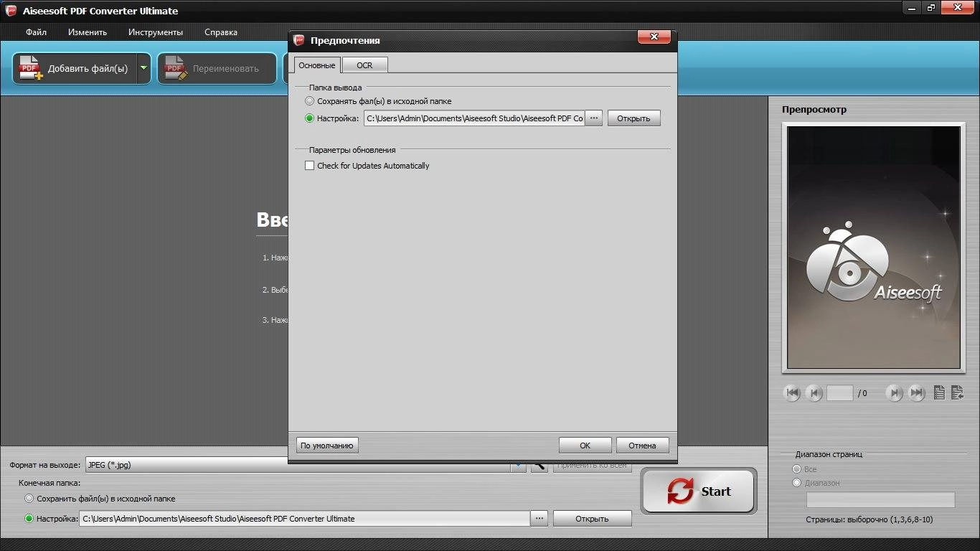The width and height of the screenshot is (980, 551).
Task: Click the По умолчанию button
Action: point(326,446)
